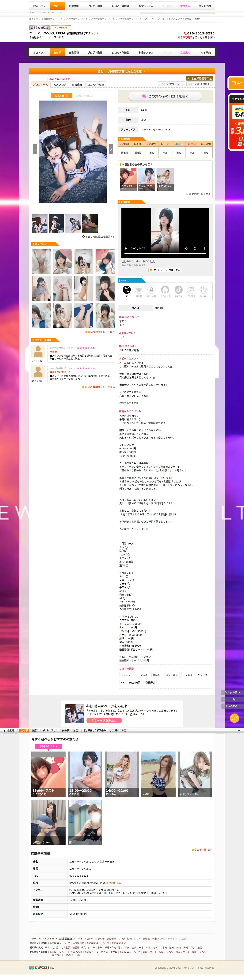The width and height of the screenshot is (244, 980).
Task: Open the X (Twitter) SNS icon
Action: [x=127, y=290]
